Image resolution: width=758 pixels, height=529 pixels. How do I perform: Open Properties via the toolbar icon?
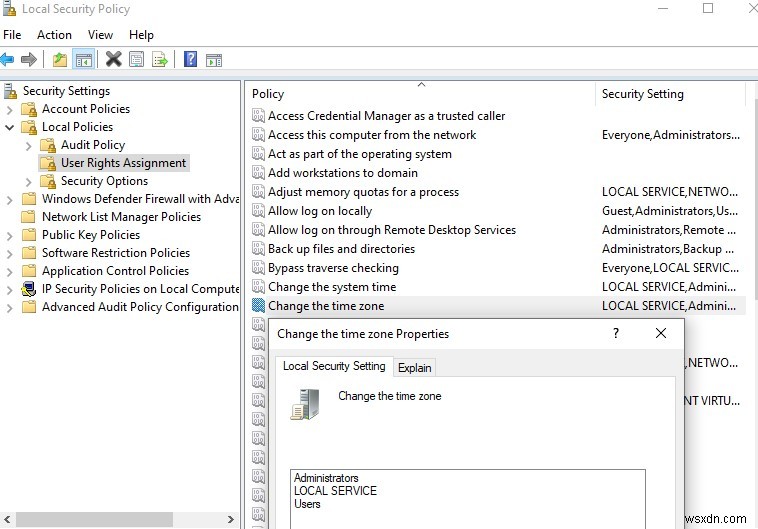(137, 60)
